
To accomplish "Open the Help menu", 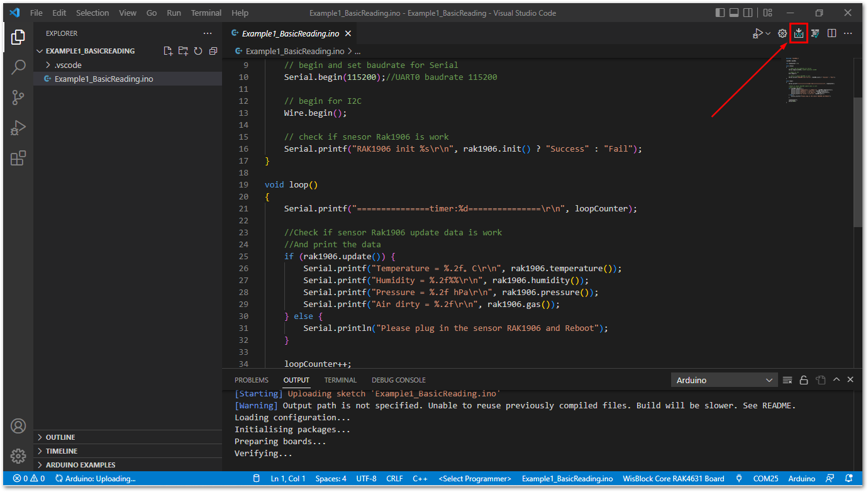I will click(x=240, y=13).
